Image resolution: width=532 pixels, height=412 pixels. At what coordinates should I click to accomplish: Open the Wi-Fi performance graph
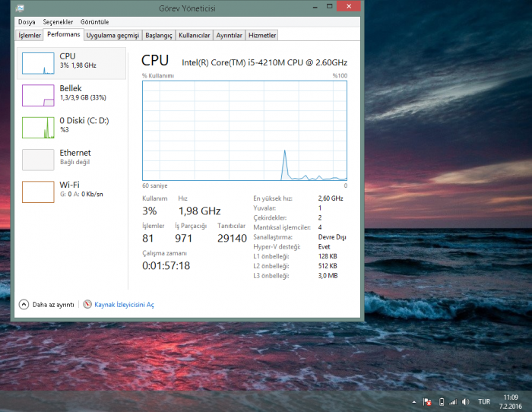point(38,192)
